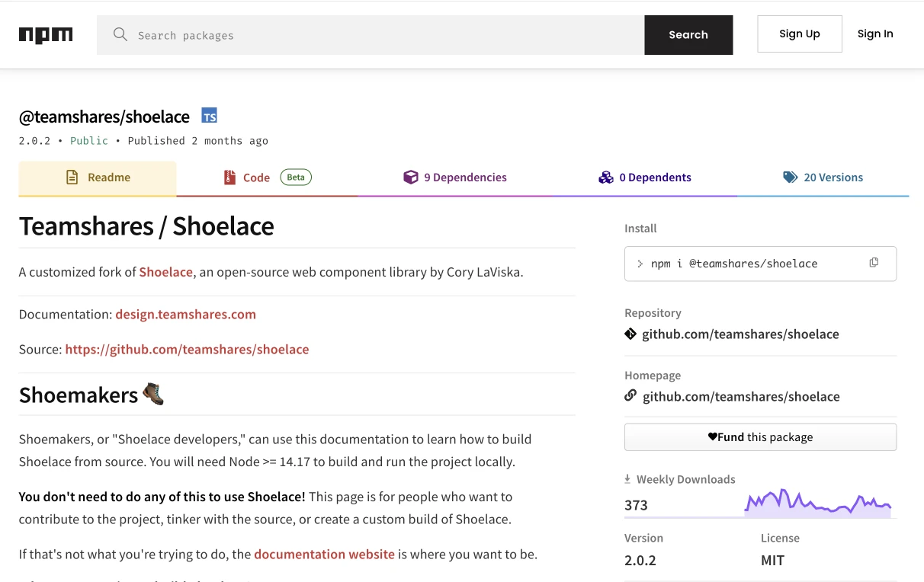Visit design.teamshares.com documentation link
Viewport: 924px width, 582px height.
point(185,315)
